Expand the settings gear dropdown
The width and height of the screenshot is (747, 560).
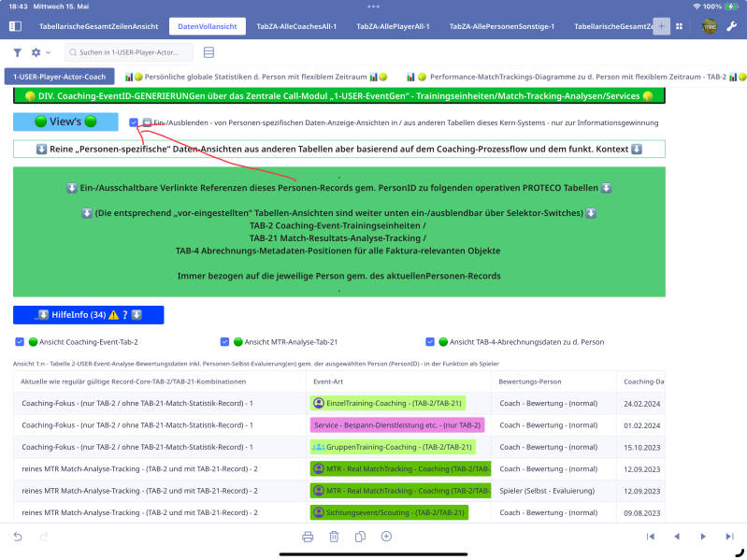tap(40, 52)
